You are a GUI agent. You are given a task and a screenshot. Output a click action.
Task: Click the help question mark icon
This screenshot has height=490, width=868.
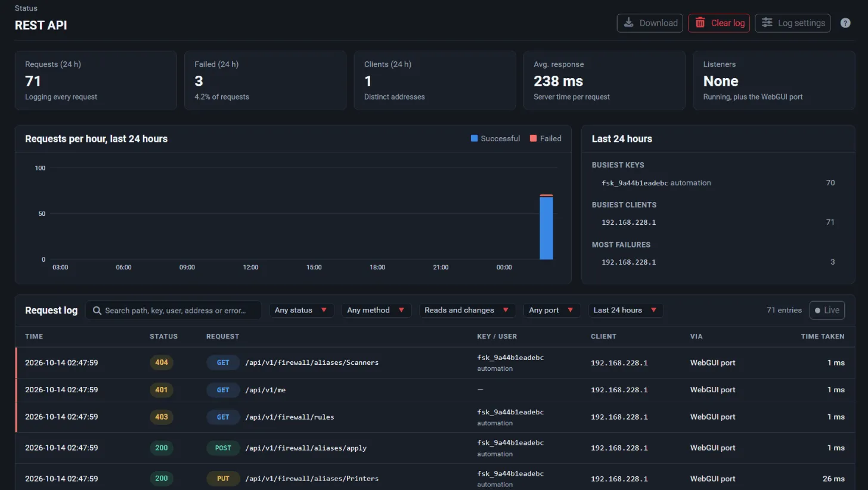tap(845, 23)
